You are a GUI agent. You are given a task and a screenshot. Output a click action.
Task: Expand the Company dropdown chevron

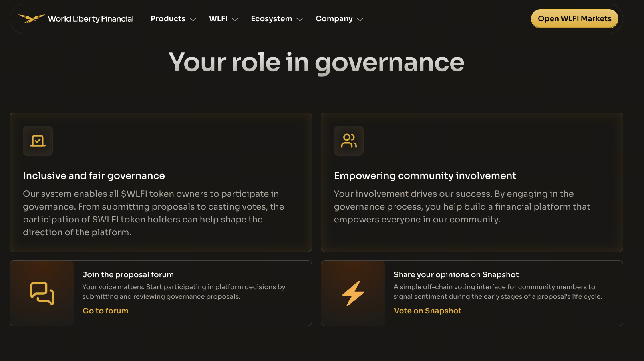click(360, 19)
